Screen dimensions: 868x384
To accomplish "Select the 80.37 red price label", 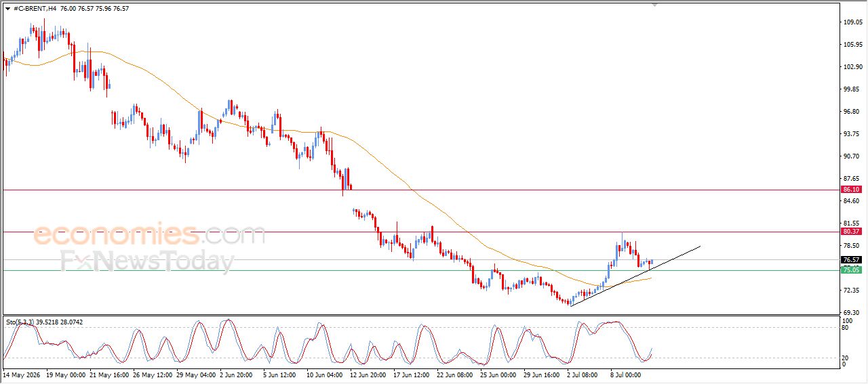I will [850, 232].
